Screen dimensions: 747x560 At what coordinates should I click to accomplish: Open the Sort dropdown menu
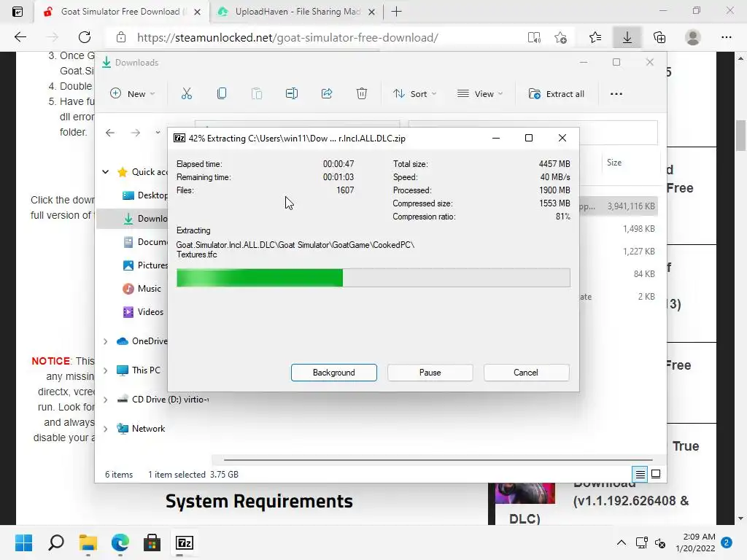pyautogui.click(x=414, y=94)
